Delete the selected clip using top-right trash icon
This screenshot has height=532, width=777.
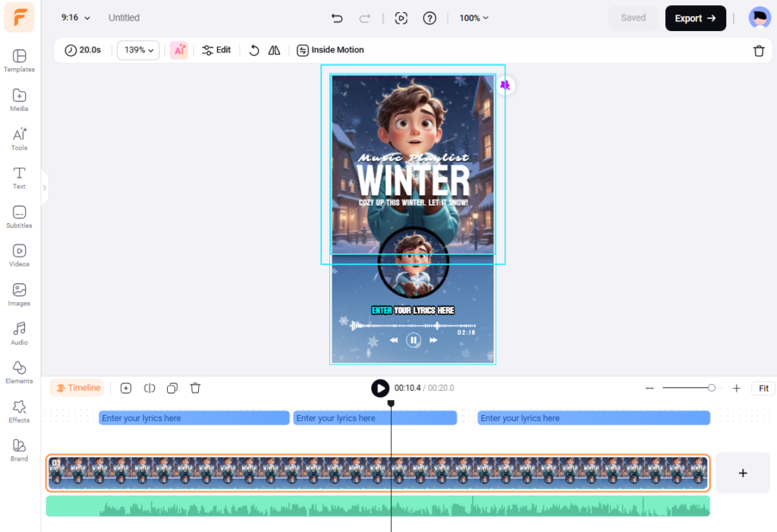point(758,51)
